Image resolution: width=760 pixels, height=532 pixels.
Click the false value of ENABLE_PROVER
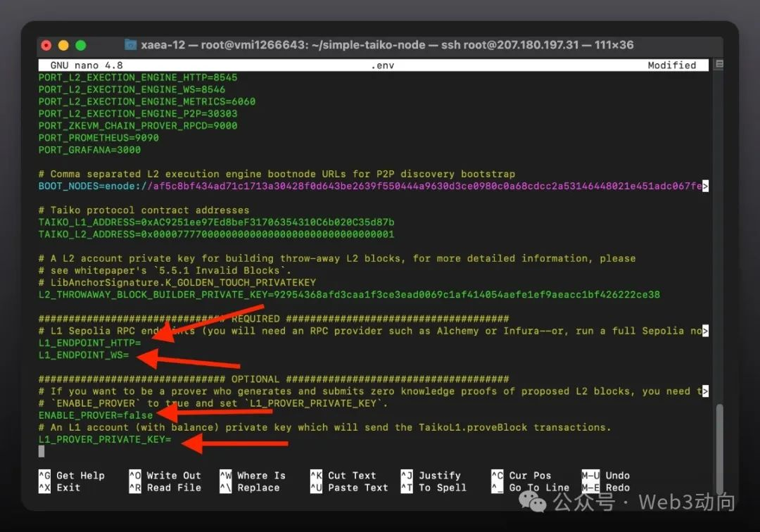[x=138, y=415]
